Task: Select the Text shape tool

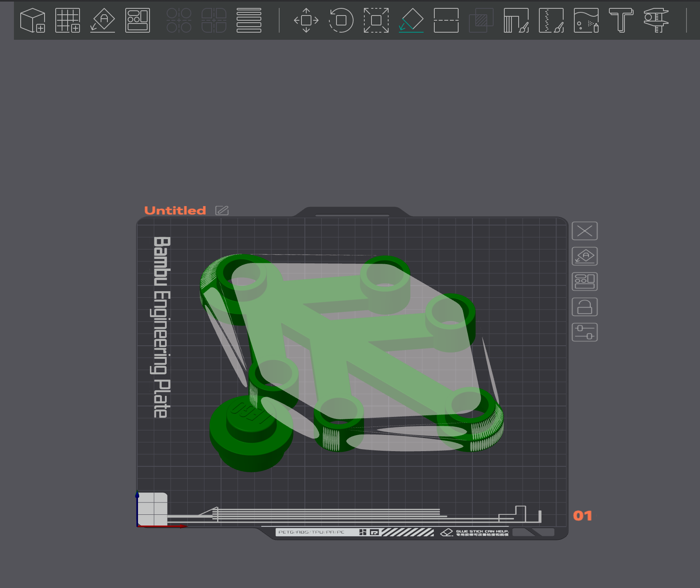Action: [x=621, y=20]
